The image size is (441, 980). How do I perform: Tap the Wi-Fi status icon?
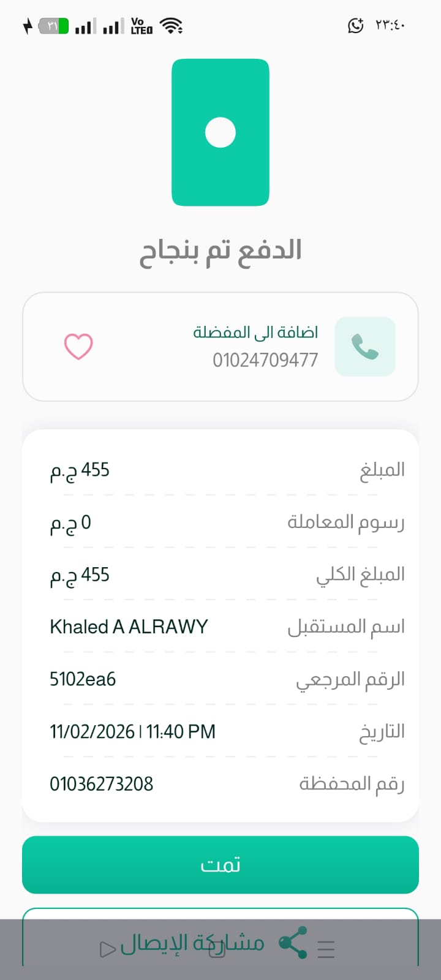click(x=171, y=26)
